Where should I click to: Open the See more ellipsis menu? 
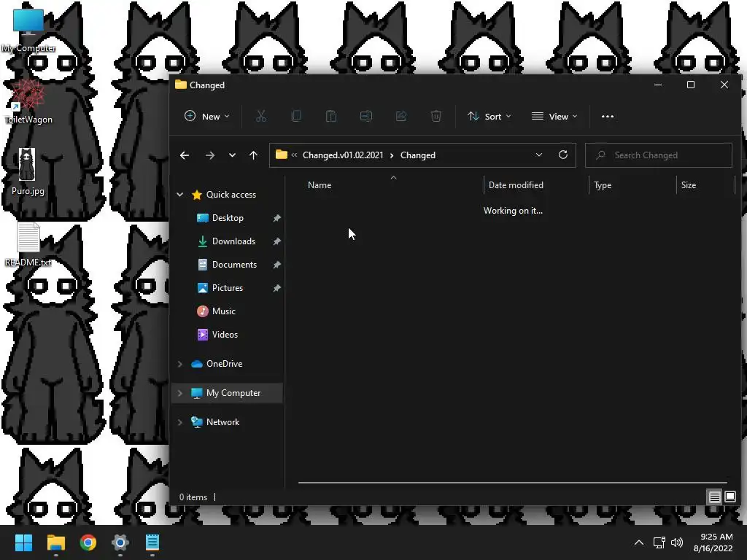point(608,116)
